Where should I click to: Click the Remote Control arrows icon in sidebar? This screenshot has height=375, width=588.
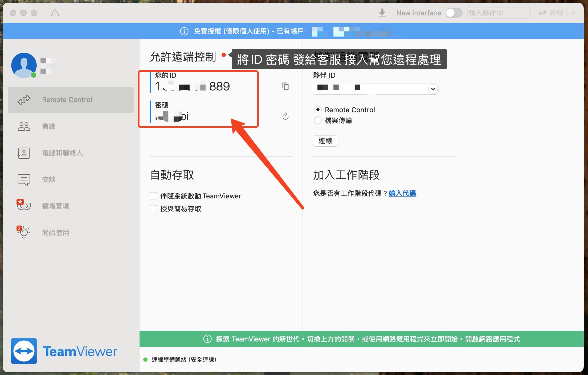click(x=24, y=100)
